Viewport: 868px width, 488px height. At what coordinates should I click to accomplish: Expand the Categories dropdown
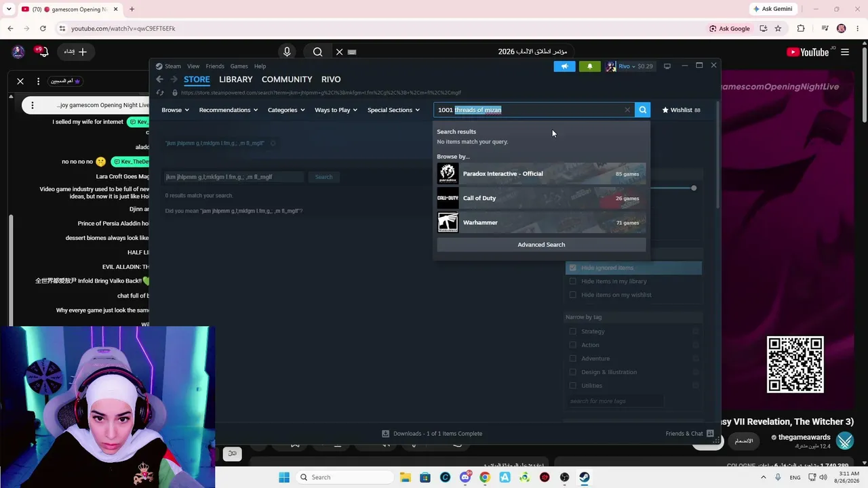286,110
